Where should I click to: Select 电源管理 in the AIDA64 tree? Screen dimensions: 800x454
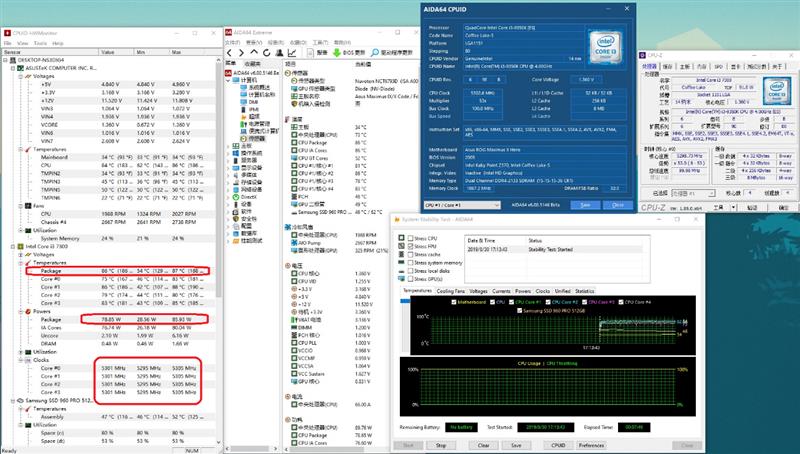coord(255,124)
